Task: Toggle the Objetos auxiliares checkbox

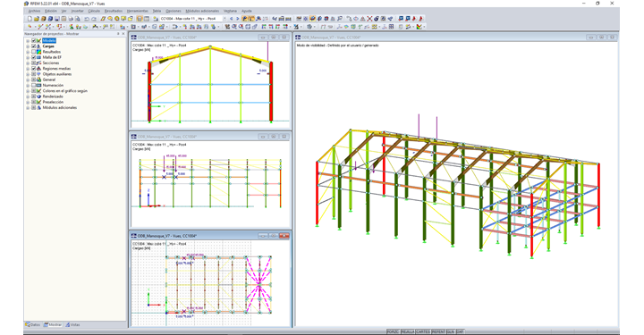Action: (x=34, y=74)
